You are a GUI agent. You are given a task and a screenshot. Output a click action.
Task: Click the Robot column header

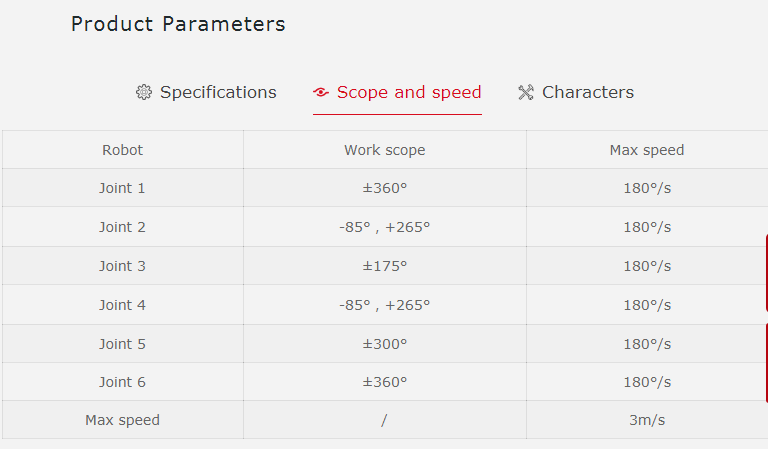pos(122,150)
